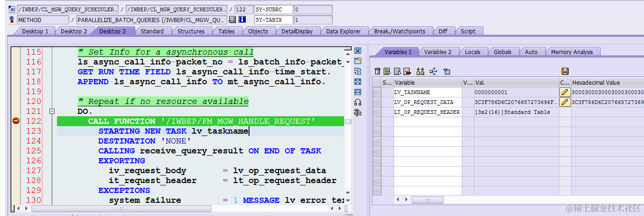Click the second row list icon in Variables toolbar
This screenshot has width=644, height=216.
[x=397, y=71]
